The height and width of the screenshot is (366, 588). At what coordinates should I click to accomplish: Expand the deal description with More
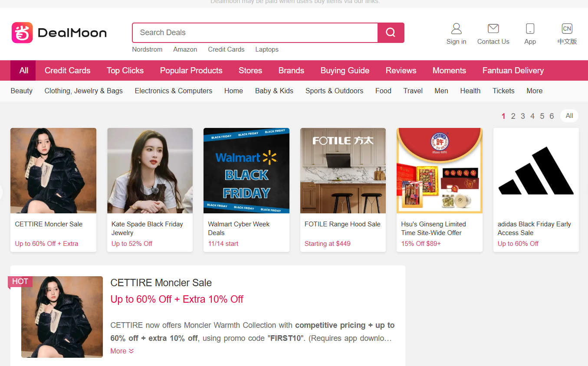pyautogui.click(x=122, y=351)
